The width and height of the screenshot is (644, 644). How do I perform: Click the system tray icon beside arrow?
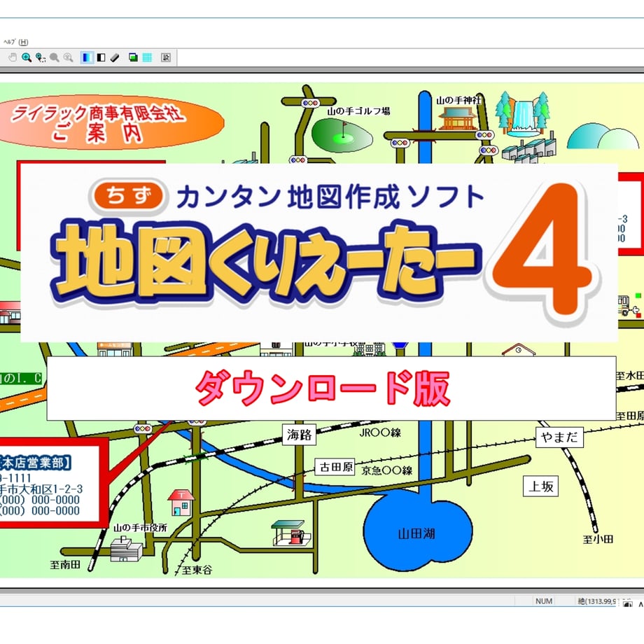pos(627,603)
